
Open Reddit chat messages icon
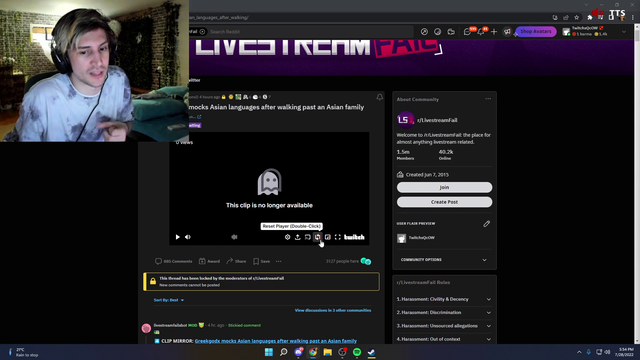[x=468, y=31]
